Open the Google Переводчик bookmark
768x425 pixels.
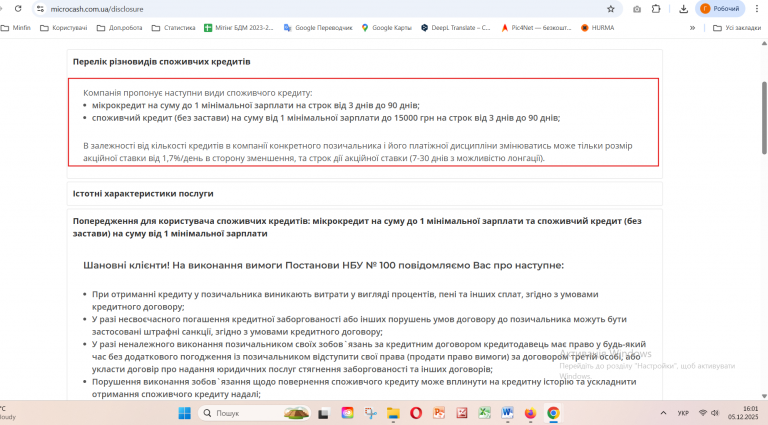point(318,28)
